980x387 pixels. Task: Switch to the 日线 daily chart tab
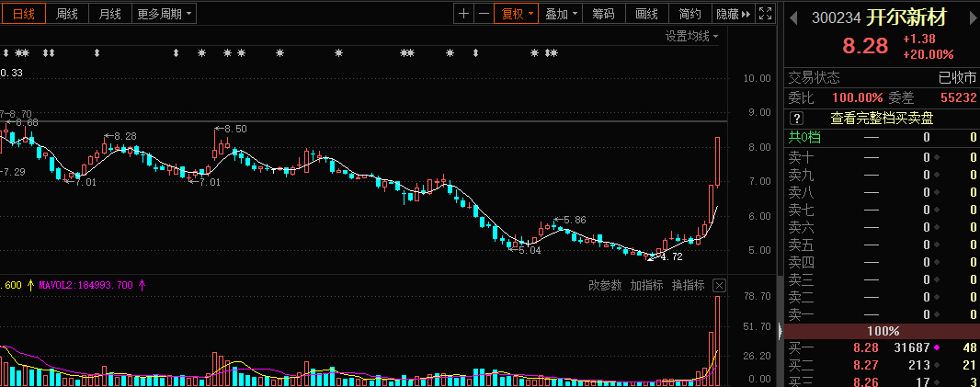24,14
